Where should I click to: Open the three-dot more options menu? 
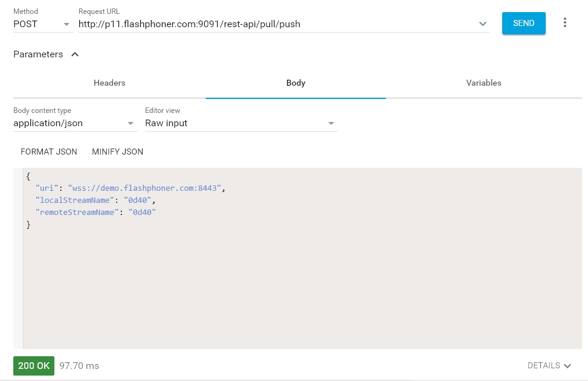(x=565, y=23)
